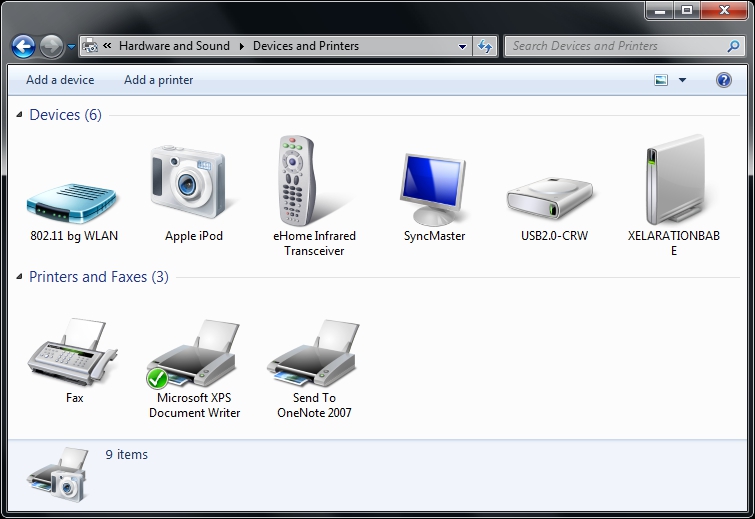Show hidden breadcrumb path chevrons

[107, 46]
